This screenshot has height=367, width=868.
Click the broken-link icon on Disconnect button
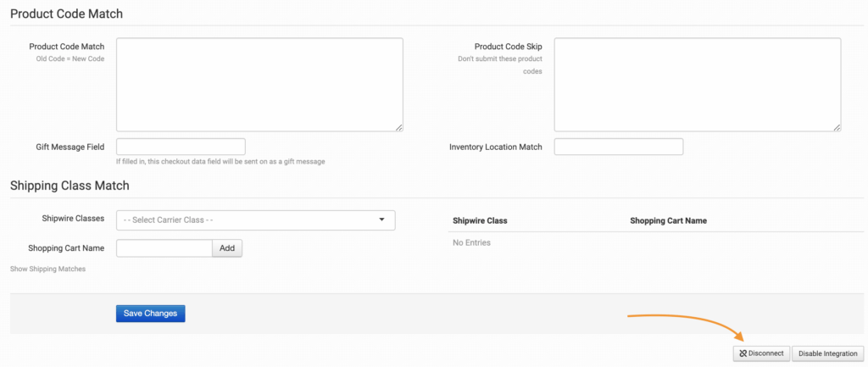743,353
